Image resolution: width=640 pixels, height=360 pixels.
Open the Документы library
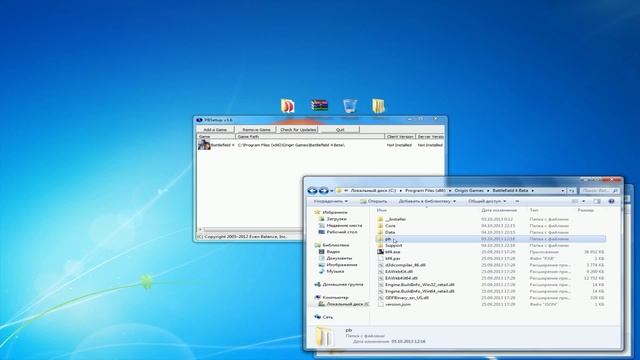(x=339, y=258)
